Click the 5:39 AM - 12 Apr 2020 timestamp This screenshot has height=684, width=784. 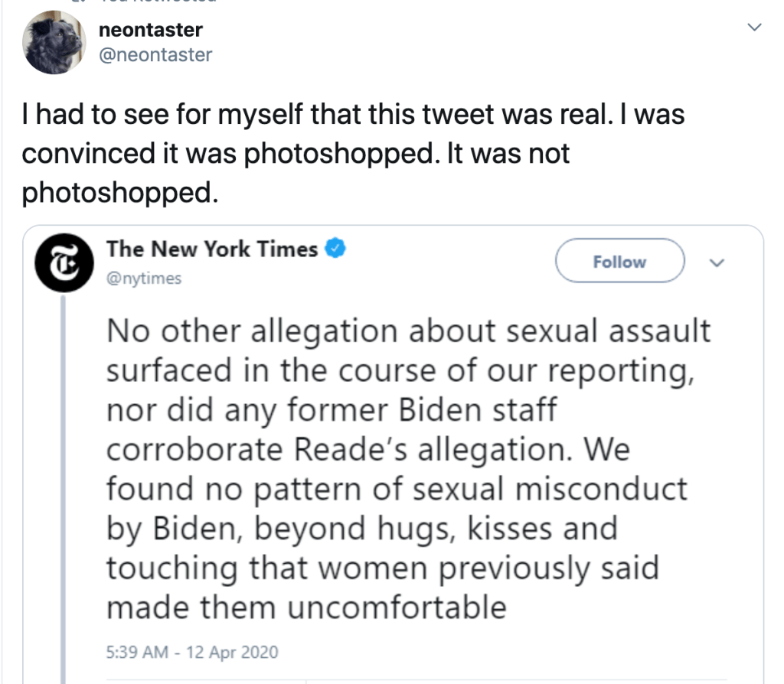[191, 653]
